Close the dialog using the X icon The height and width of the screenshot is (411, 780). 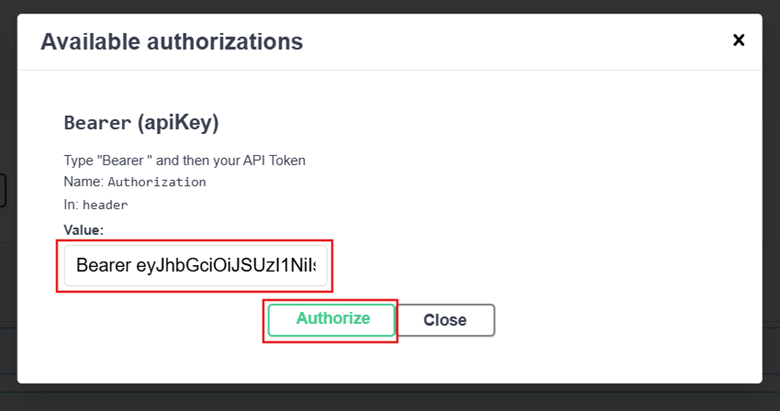click(739, 40)
